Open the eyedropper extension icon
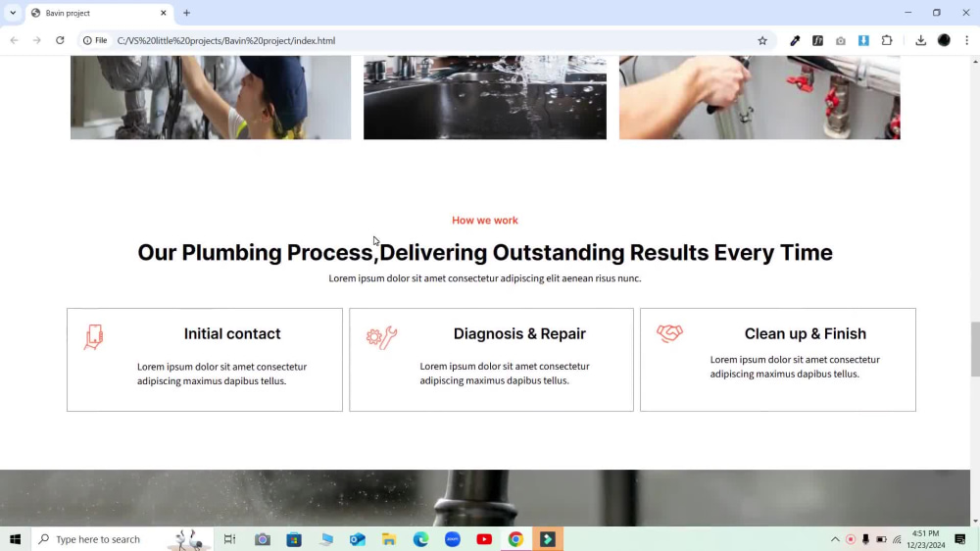The image size is (980, 551). click(x=795, y=40)
